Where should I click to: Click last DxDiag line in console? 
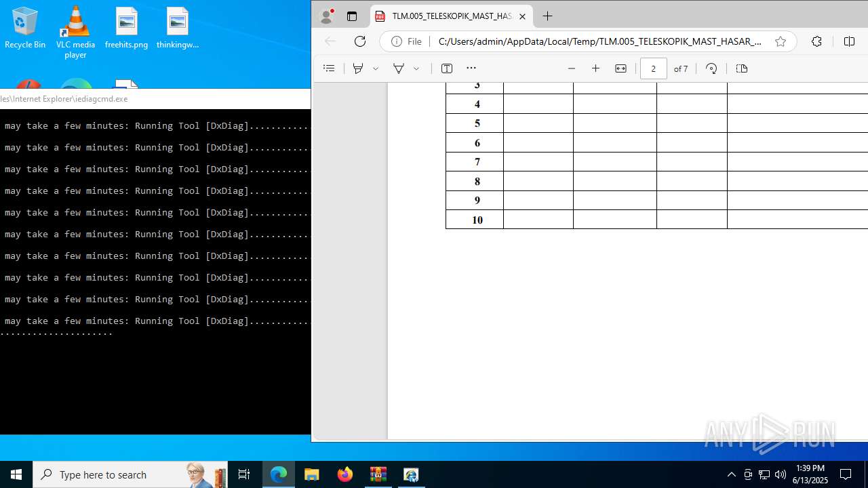click(156, 321)
